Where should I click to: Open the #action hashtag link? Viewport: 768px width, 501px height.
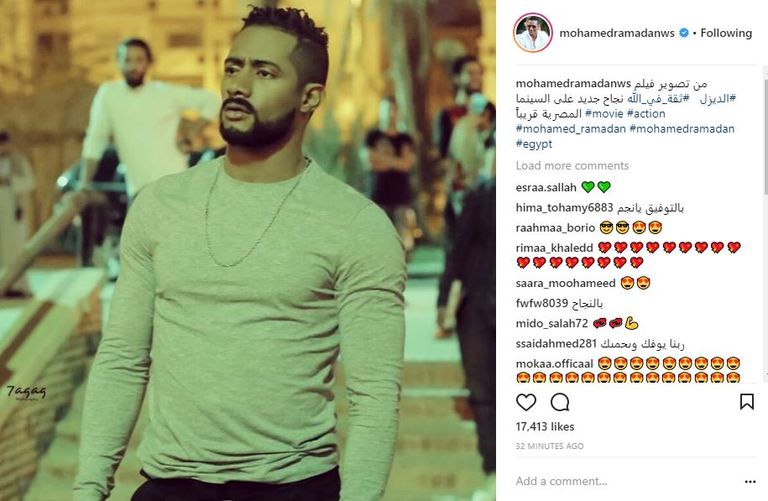click(646, 114)
